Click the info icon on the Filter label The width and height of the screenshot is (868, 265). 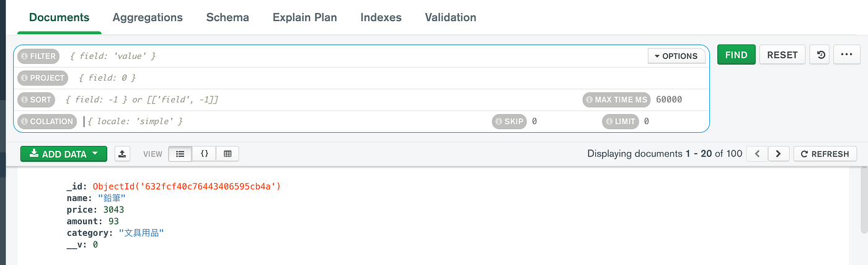25,56
